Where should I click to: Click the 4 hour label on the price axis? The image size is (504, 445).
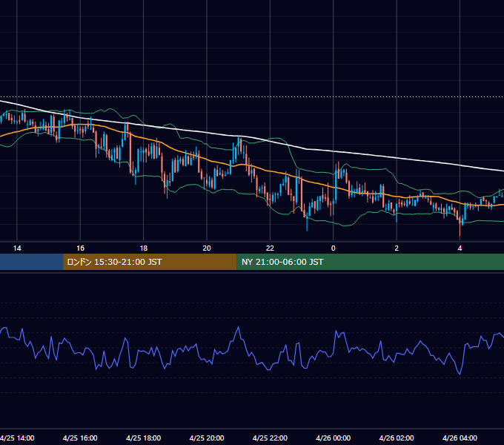(x=460, y=248)
